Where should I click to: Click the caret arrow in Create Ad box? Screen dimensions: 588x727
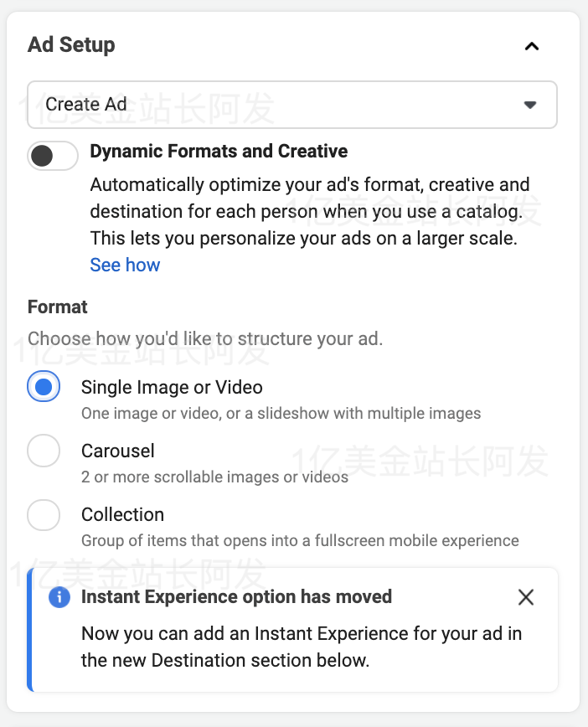click(529, 105)
